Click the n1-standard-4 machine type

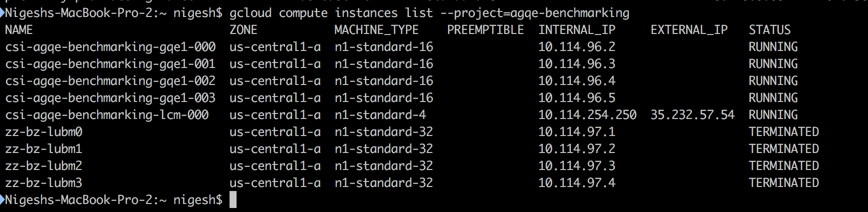tap(380, 115)
